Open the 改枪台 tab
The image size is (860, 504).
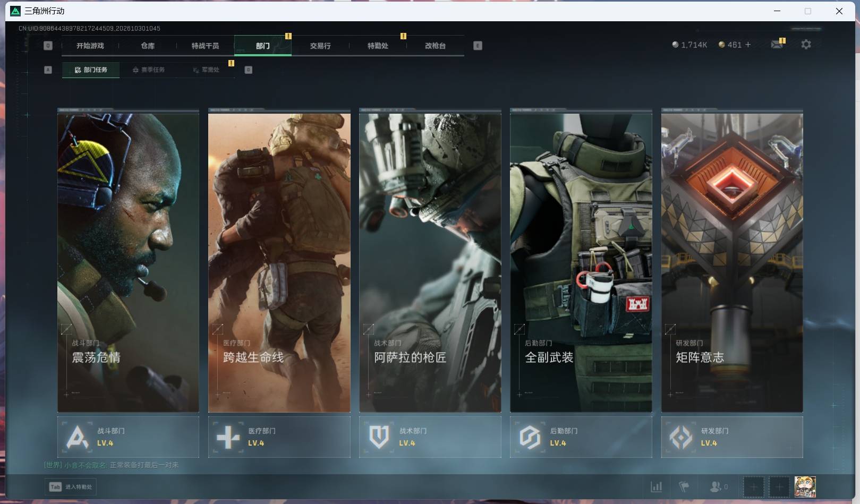435,46
